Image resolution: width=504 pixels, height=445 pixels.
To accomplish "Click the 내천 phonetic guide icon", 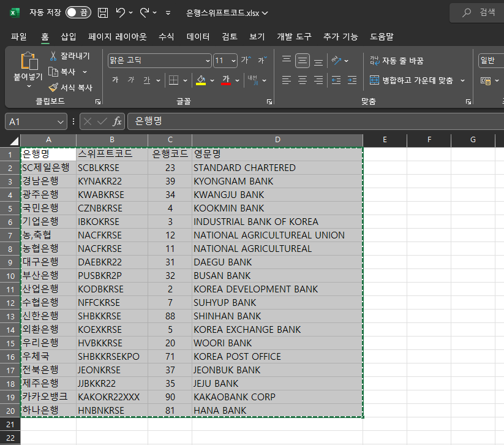I will click(x=253, y=80).
